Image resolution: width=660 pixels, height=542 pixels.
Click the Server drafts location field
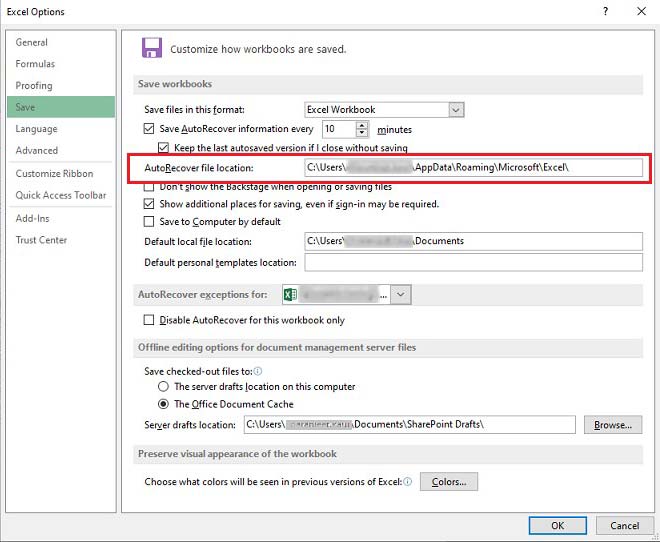[410, 425]
